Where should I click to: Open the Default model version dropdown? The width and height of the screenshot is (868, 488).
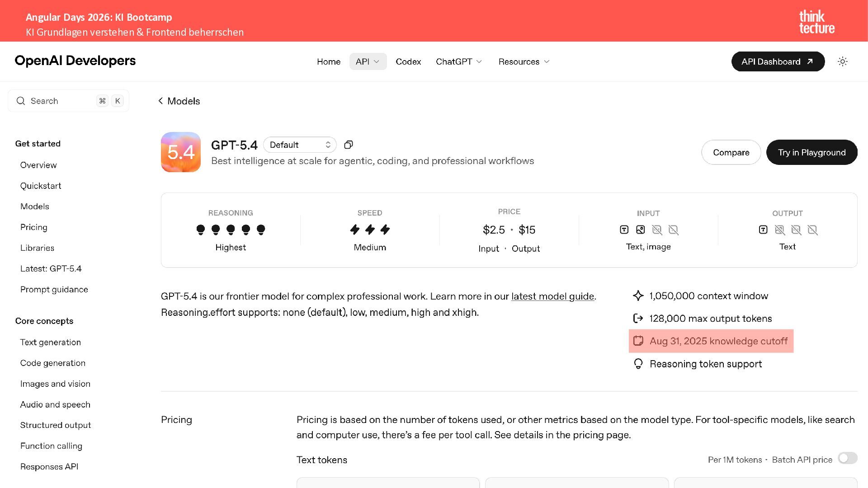tap(300, 145)
